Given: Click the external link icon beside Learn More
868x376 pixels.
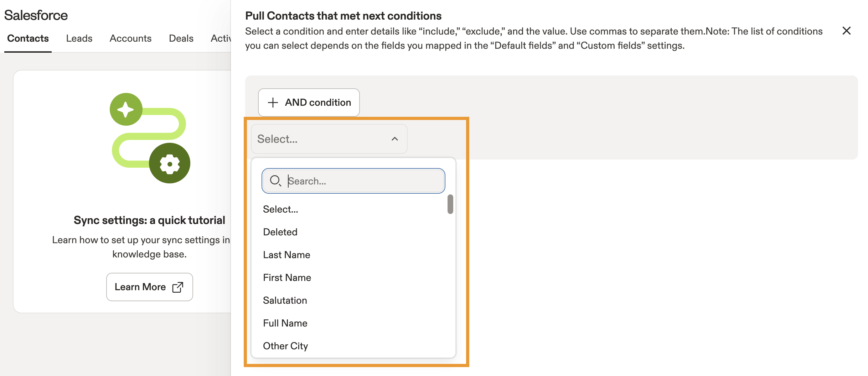Looking at the screenshot, I should tap(177, 287).
